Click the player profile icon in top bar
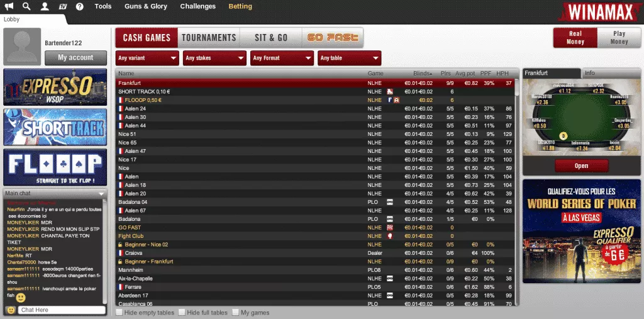The image size is (644, 319). (44, 6)
